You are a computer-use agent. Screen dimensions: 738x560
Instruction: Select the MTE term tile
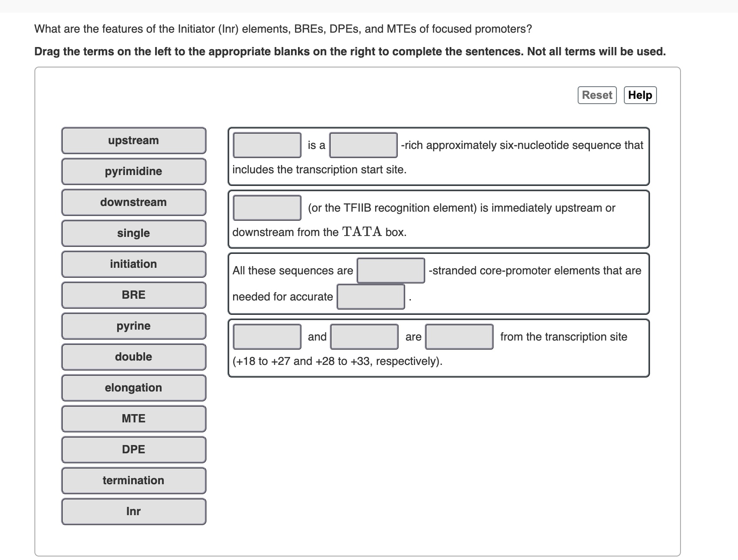tap(133, 418)
